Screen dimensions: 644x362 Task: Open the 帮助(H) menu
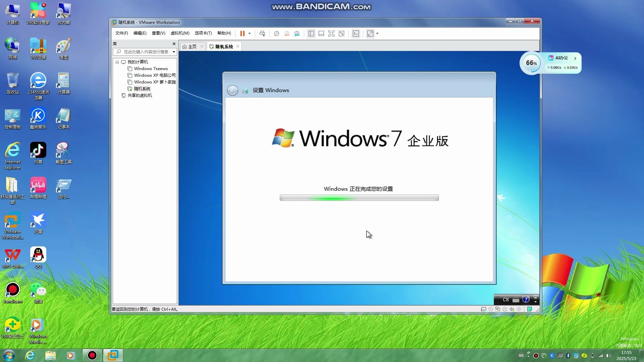224,33
